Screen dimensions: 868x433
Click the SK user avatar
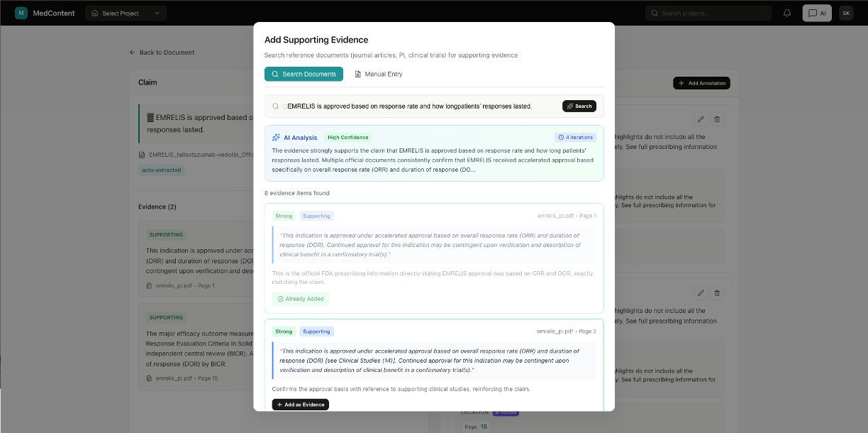click(x=845, y=13)
